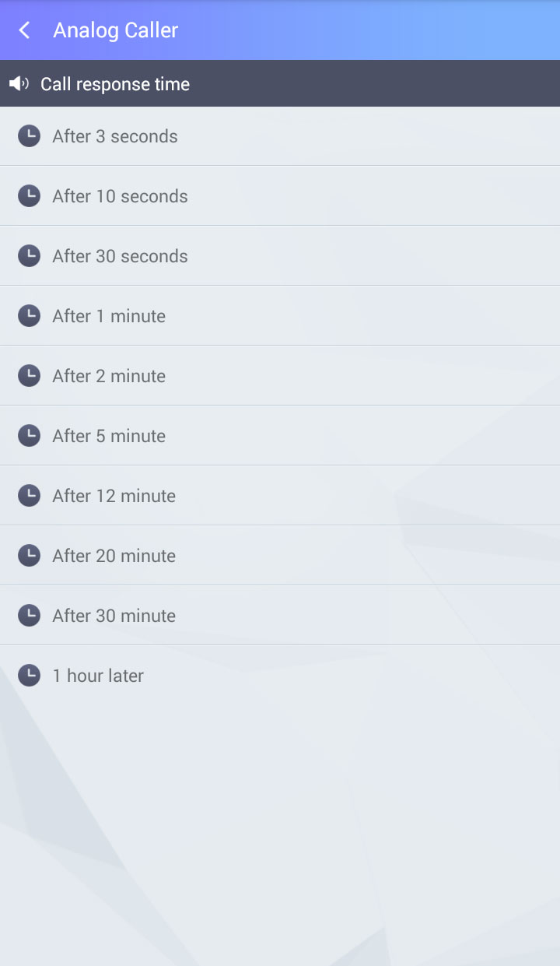This screenshot has height=966, width=560.
Task: Choose After 20 minute delay
Action: click(114, 556)
